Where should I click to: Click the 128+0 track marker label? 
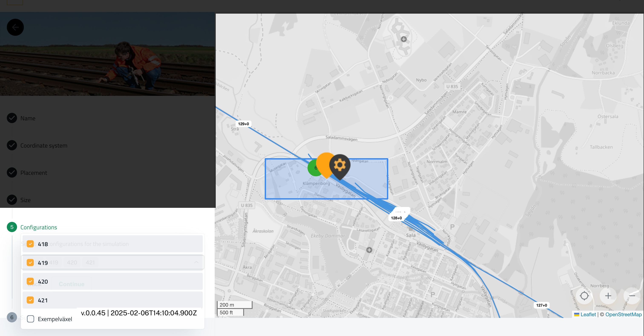pos(396,218)
